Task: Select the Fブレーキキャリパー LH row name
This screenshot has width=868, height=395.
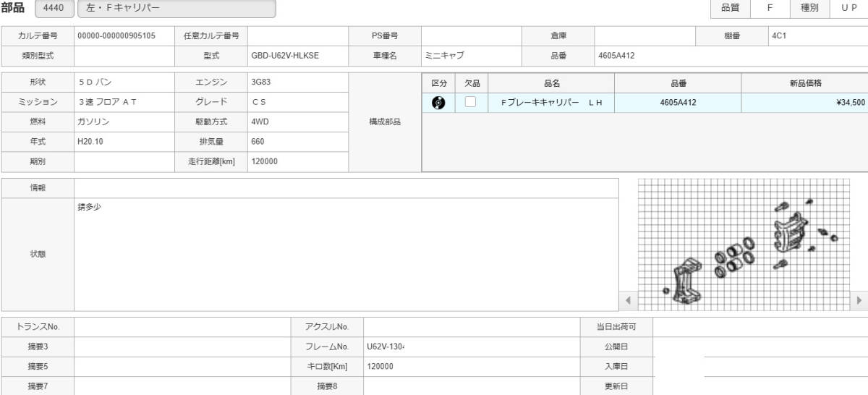Action: 552,103
